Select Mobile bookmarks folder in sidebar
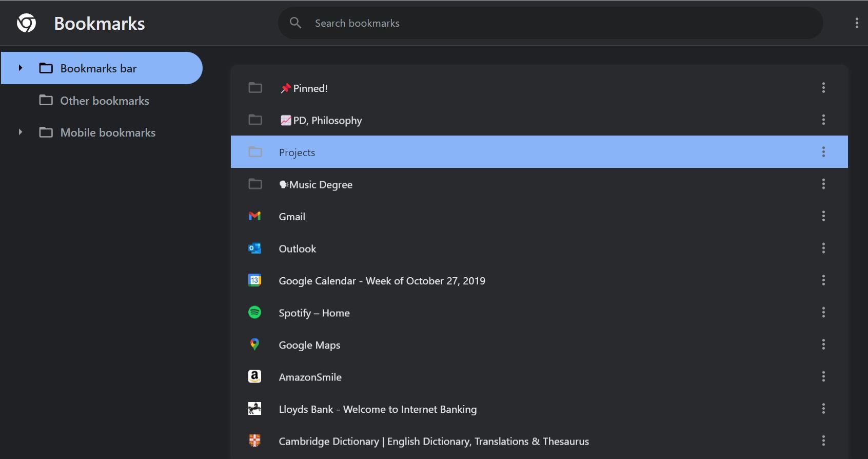The height and width of the screenshot is (459, 868). [x=108, y=132]
